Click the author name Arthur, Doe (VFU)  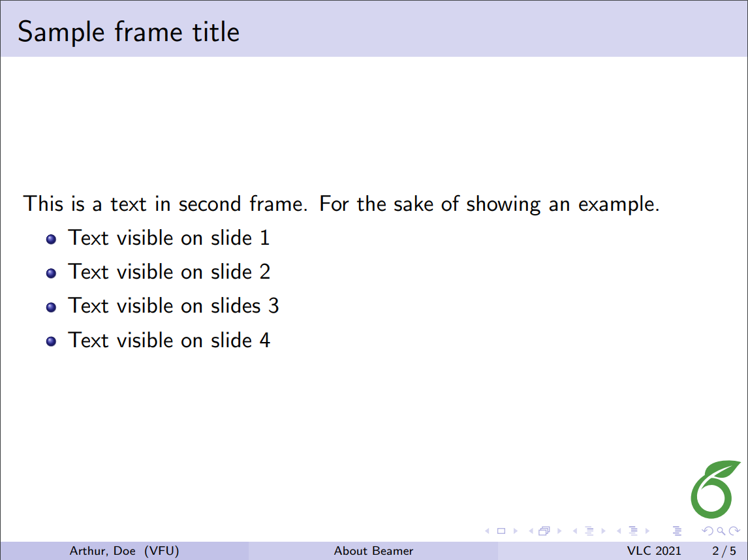click(x=124, y=551)
